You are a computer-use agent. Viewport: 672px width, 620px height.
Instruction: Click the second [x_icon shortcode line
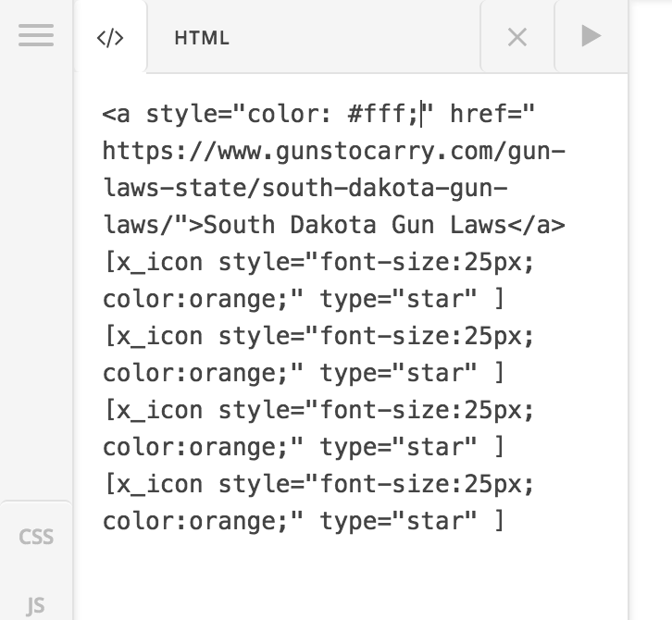318,336
